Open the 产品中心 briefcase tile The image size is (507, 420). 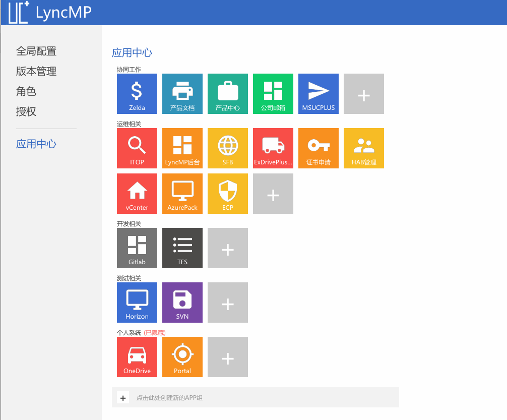[x=228, y=93]
